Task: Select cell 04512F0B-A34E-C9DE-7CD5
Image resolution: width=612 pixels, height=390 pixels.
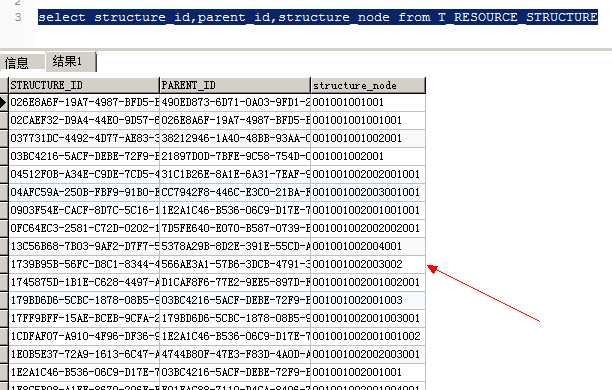Action: click(x=84, y=174)
